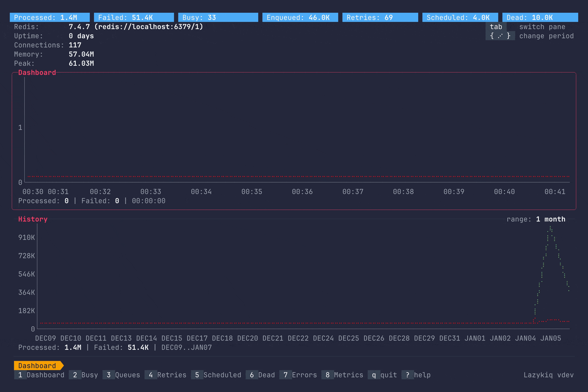Click the Failed: 51.4K stat tile
Screen dimensions: 588x392
coord(133,17)
